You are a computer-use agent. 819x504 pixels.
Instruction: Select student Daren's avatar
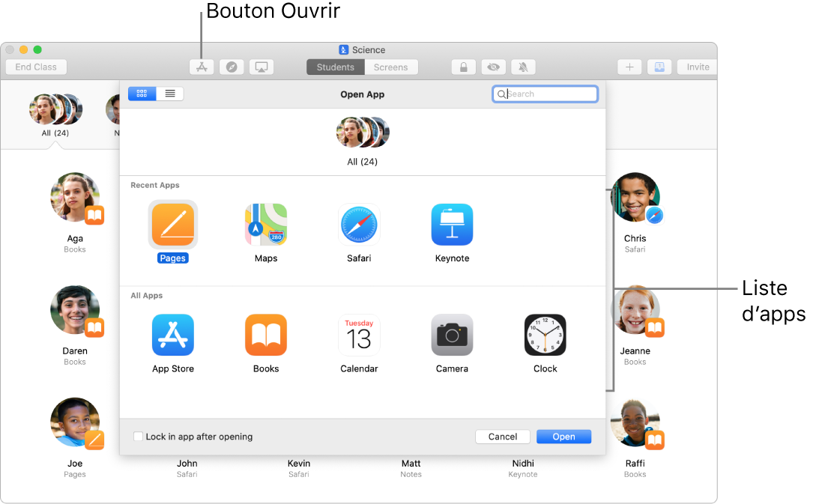[75, 310]
